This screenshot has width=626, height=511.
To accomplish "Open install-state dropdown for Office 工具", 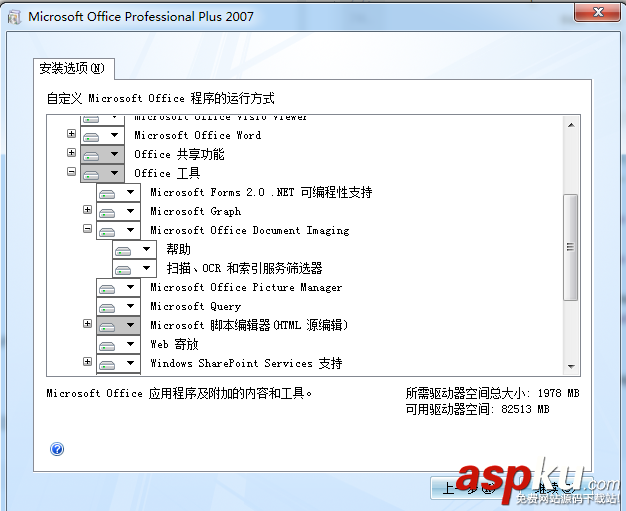I will (102, 173).
